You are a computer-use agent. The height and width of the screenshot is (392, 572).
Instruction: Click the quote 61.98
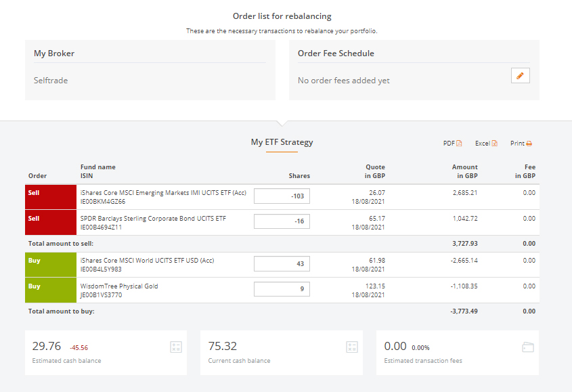[377, 260]
